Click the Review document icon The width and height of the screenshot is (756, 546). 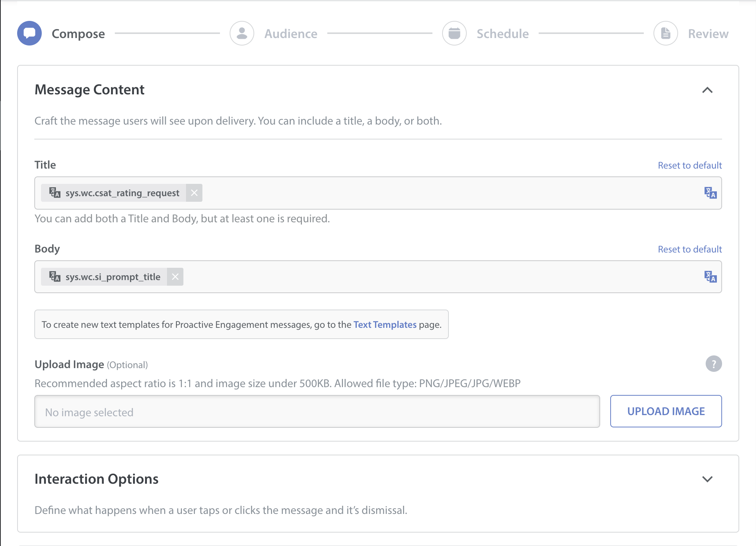[665, 33]
